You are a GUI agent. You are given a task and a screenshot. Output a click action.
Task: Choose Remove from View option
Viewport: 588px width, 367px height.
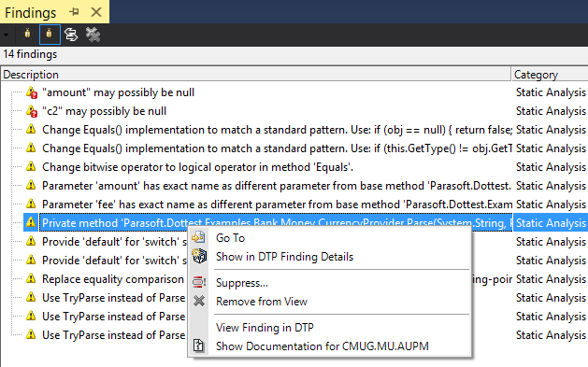(262, 302)
